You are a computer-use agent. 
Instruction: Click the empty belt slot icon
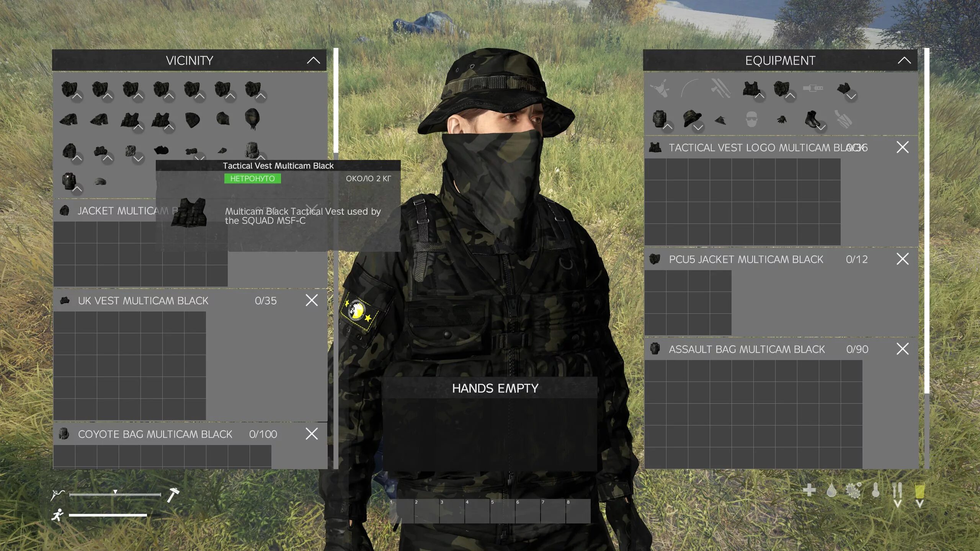tap(813, 88)
